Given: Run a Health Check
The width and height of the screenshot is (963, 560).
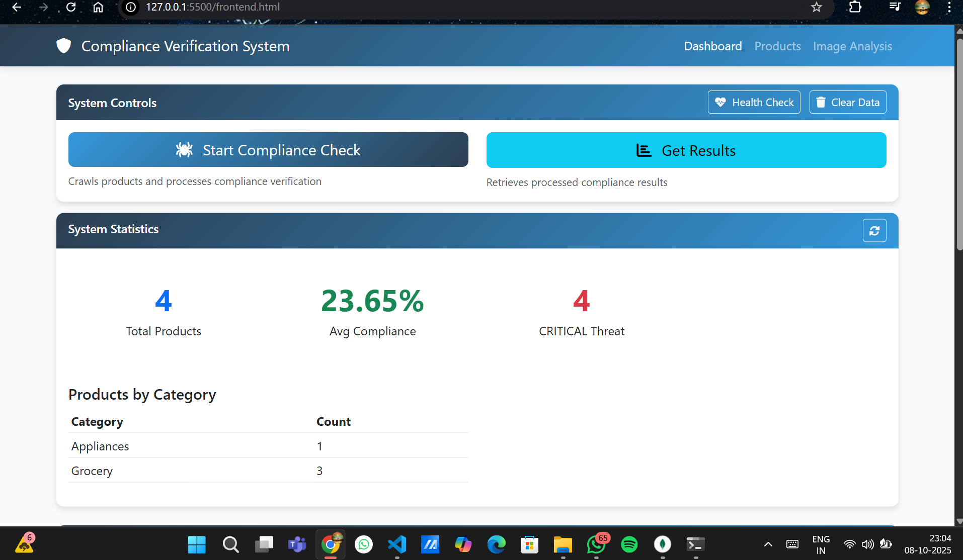Looking at the screenshot, I should pos(754,102).
